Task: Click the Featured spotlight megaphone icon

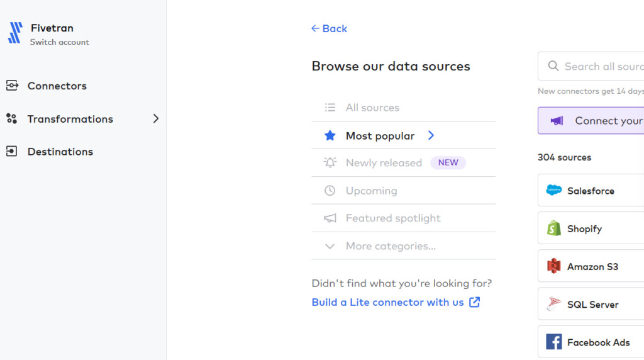Action: point(330,218)
